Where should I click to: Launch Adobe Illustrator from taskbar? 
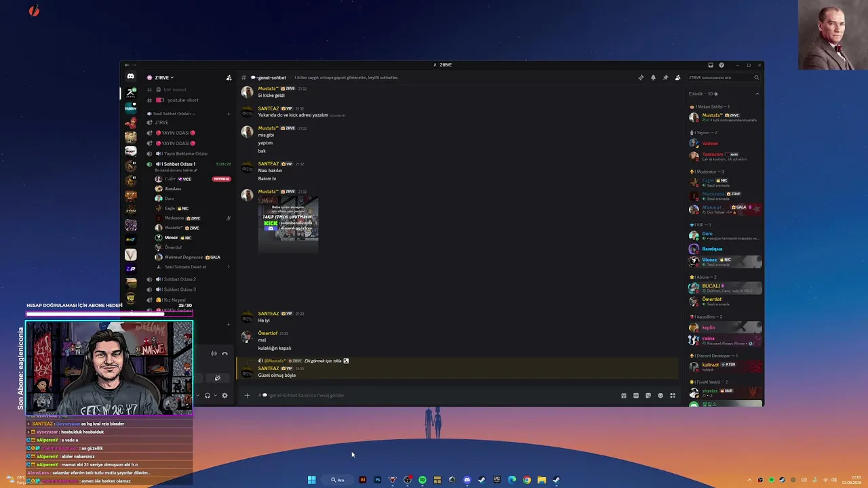tap(362, 480)
